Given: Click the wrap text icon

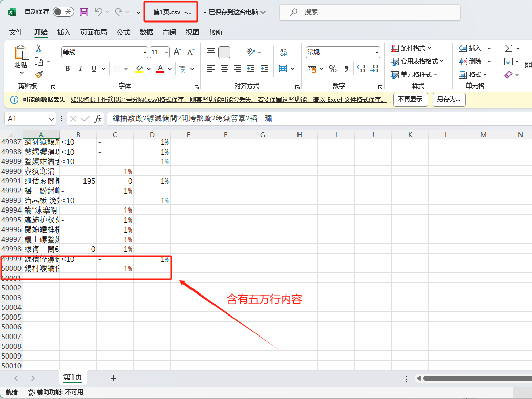Looking at the screenshot, I should click(284, 51).
